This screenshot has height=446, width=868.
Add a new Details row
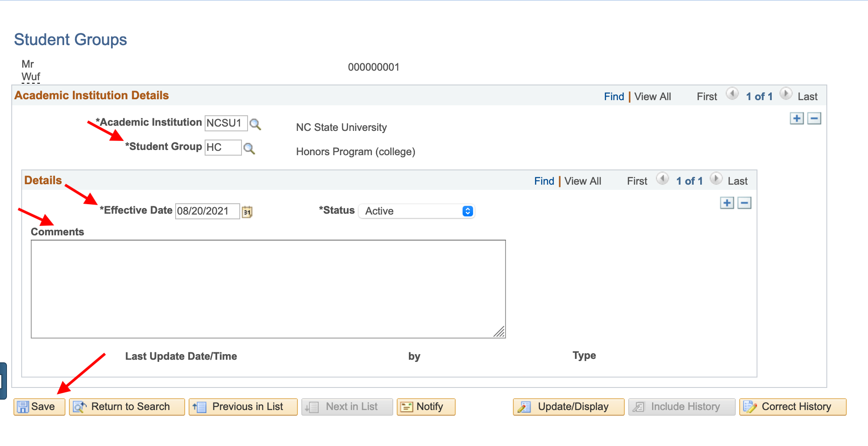727,203
